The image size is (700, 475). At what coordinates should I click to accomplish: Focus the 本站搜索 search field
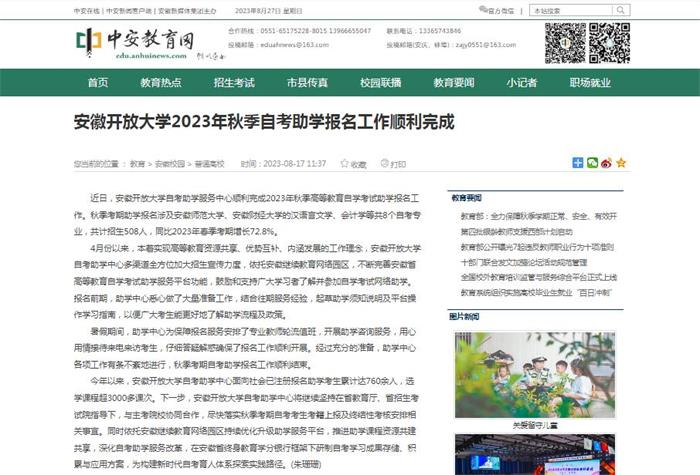click(x=572, y=10)
